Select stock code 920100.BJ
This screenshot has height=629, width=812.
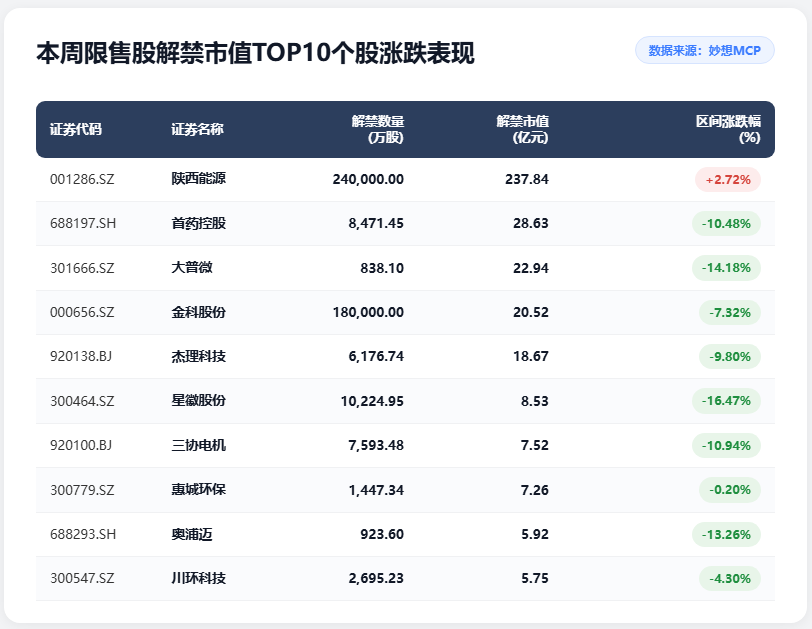tap(81, 445)
